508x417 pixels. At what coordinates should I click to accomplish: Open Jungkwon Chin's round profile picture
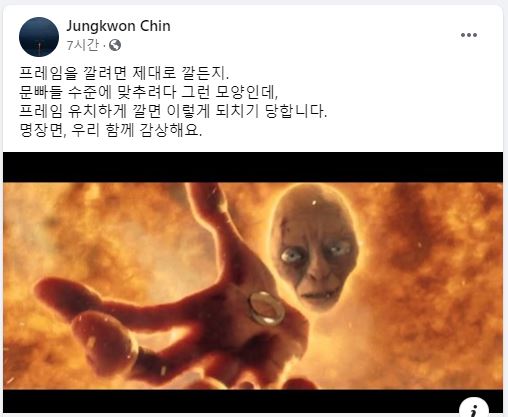pos(39,37)
